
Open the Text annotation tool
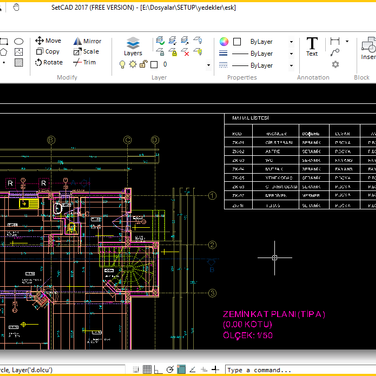click(x=312, y=46)
